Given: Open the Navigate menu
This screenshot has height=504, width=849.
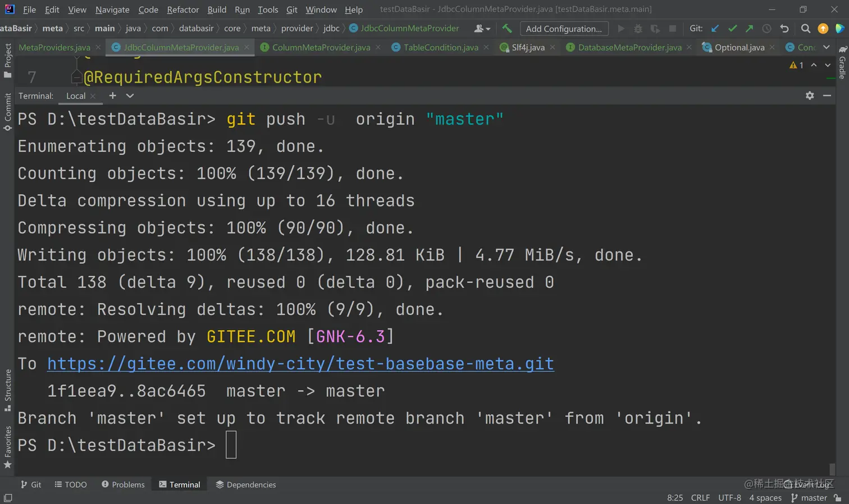Looking at the screenshot, I should (112, 10).
